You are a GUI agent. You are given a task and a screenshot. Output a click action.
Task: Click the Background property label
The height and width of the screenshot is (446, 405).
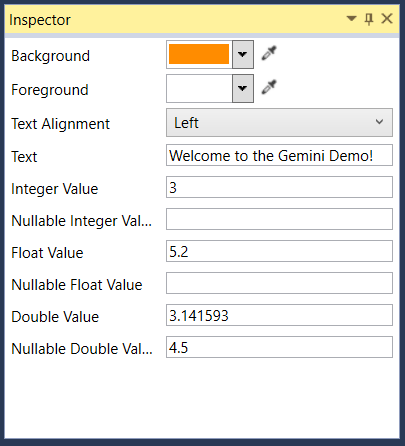tap(50, 56)
